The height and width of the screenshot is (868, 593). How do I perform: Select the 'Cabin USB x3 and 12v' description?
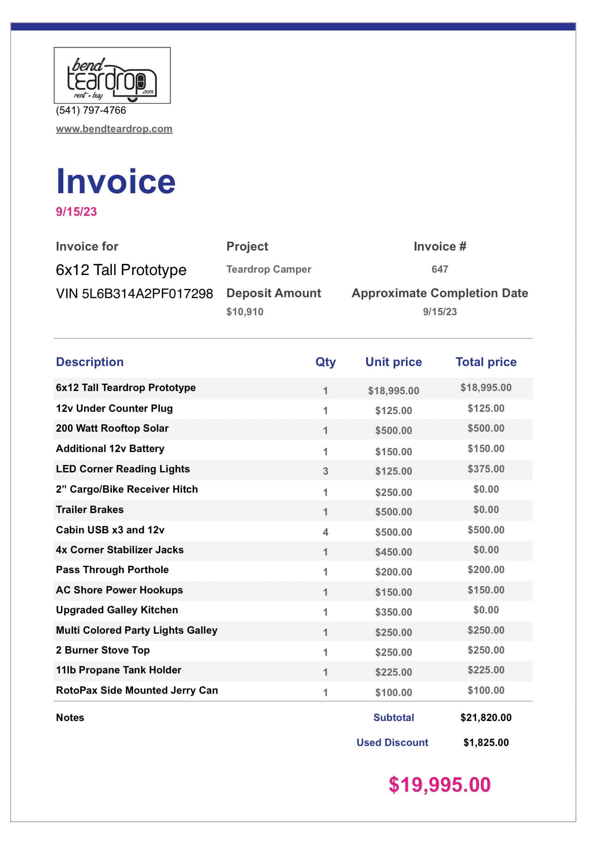(x=110, y=530)
